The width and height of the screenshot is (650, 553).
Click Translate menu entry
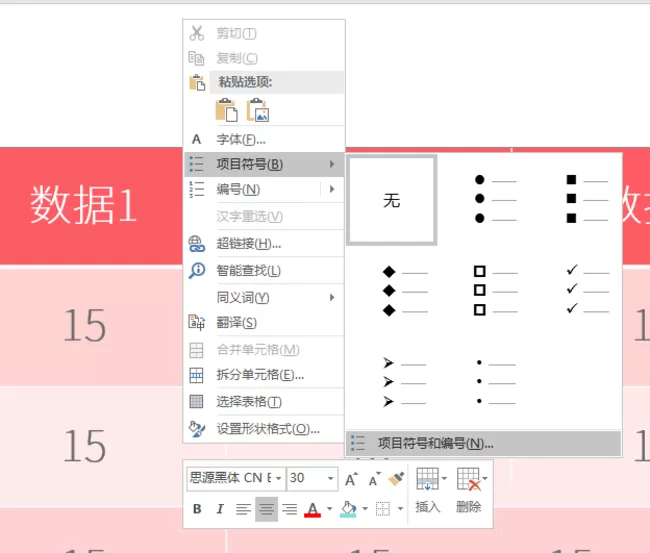[264, 323]
